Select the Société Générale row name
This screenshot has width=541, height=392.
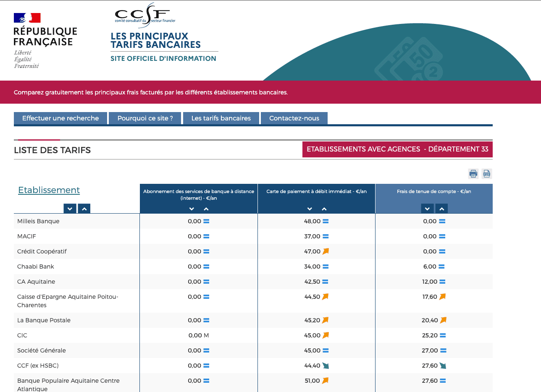click(42, 350)
